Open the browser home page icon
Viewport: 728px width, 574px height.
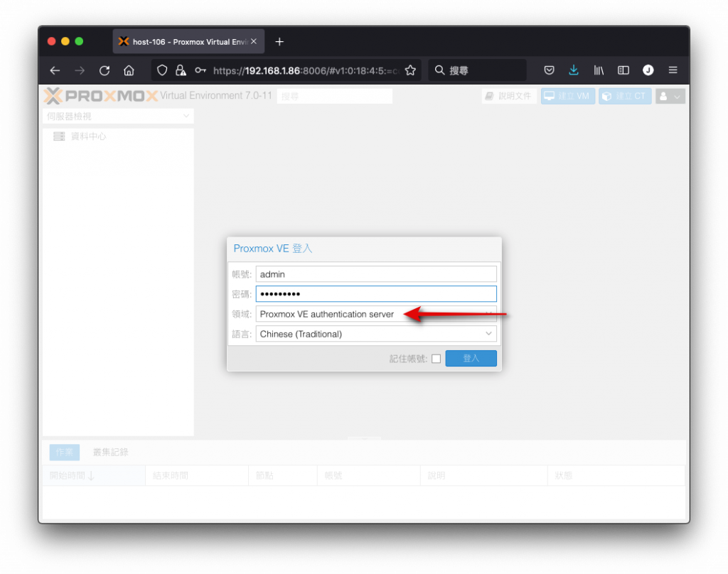click(x=129, y=70)
